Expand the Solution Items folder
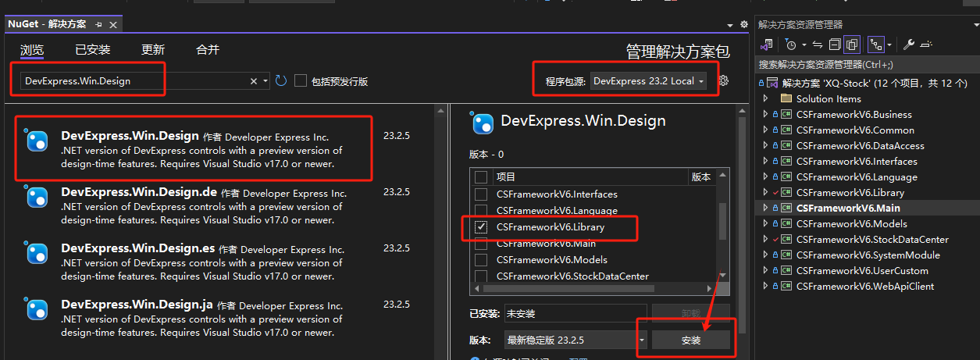The width and height of the screenshot is (980, 360). click(765, 98)
